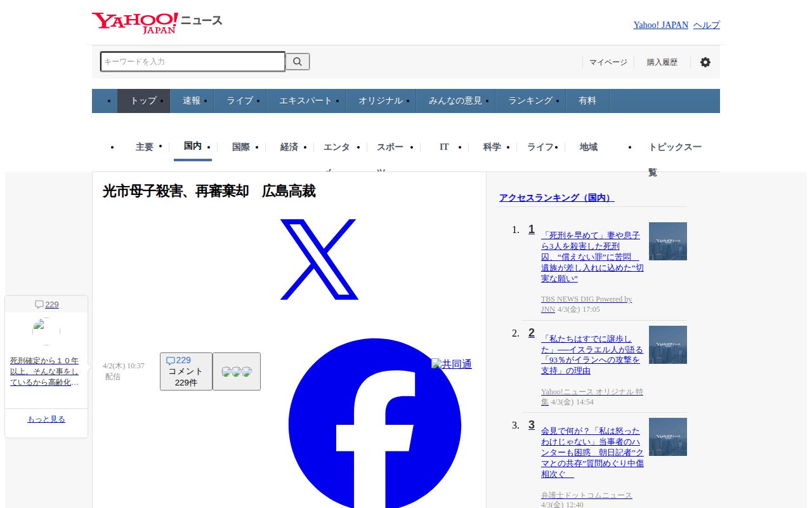Click the Yahoo! JAPAN News logo
Image resolution: width=812 pixels, height=508 pixels.
pyautogui.click(x=157, y=22)
